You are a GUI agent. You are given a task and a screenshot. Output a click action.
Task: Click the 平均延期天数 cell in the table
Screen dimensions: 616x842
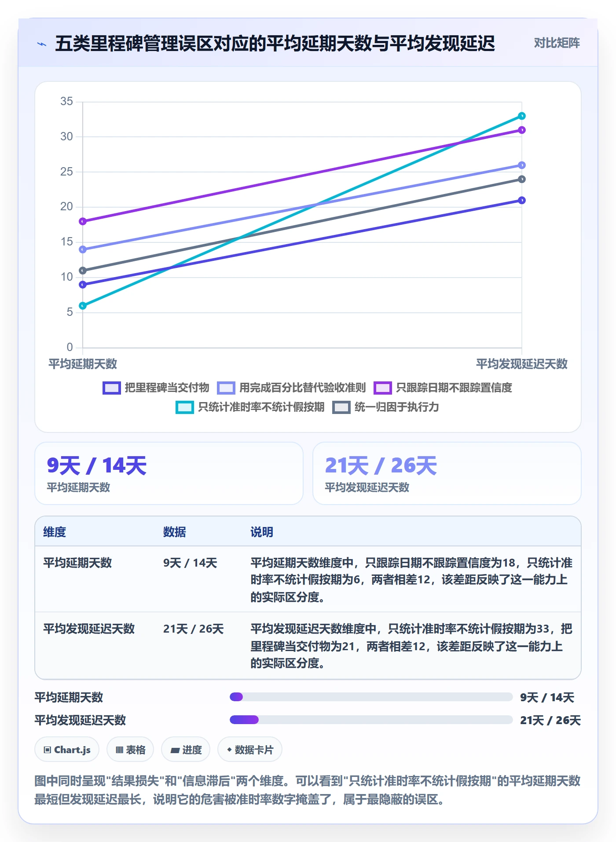(x=77, y=563)
